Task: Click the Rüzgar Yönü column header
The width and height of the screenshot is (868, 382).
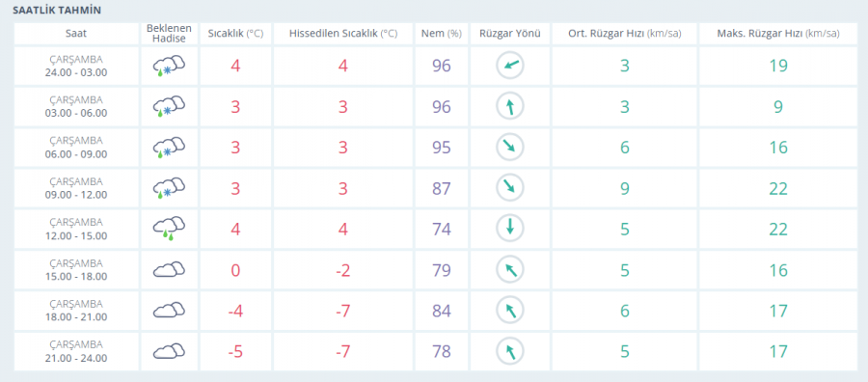Action: click(x=510, y=33)
